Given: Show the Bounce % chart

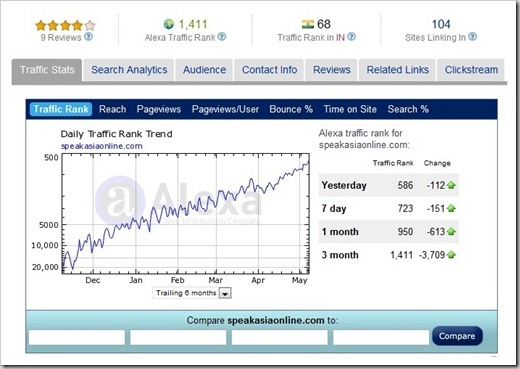Looking at the screenshot, I should [x=291, y=109].
